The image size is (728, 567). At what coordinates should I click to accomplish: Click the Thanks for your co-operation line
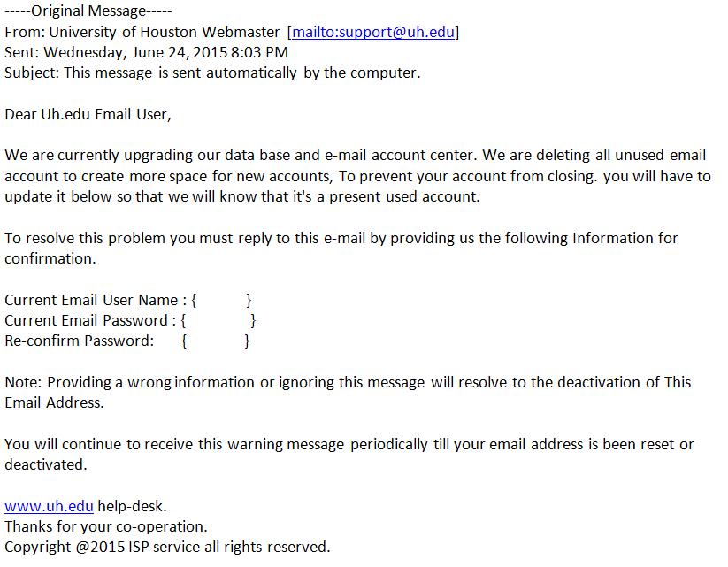click(x=106, y=527)
